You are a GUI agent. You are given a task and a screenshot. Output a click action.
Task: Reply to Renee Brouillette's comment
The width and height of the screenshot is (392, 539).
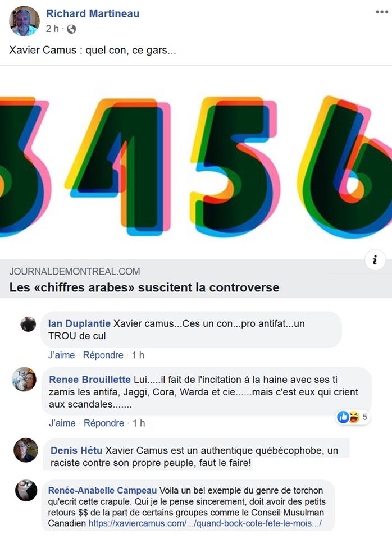pos(104,423)
